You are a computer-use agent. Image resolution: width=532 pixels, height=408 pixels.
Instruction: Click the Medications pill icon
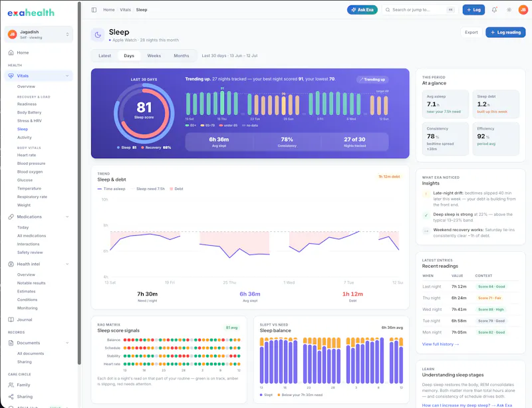(11, 217)
